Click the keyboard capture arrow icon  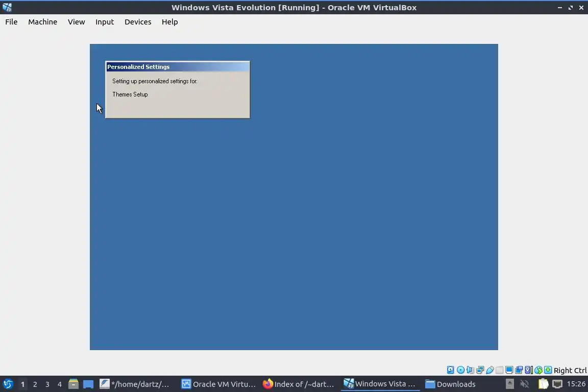pos(548,370)
